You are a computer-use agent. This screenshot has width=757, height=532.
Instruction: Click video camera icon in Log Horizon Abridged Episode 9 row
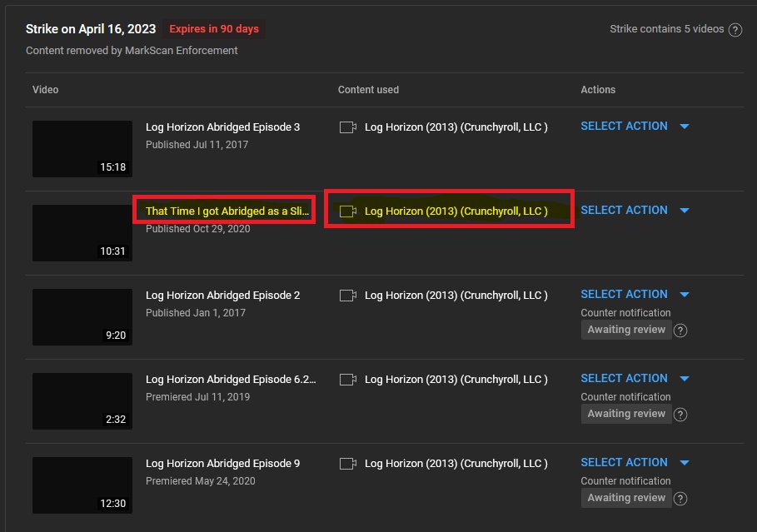(348, 464)
